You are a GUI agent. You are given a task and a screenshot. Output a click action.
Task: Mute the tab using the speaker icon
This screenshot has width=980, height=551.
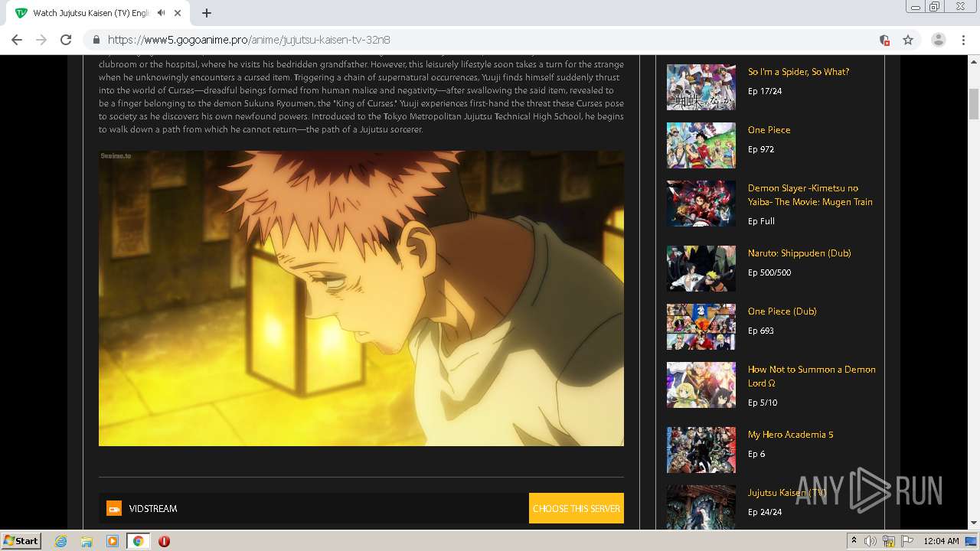pyautogui.click(x=161, y=13)
